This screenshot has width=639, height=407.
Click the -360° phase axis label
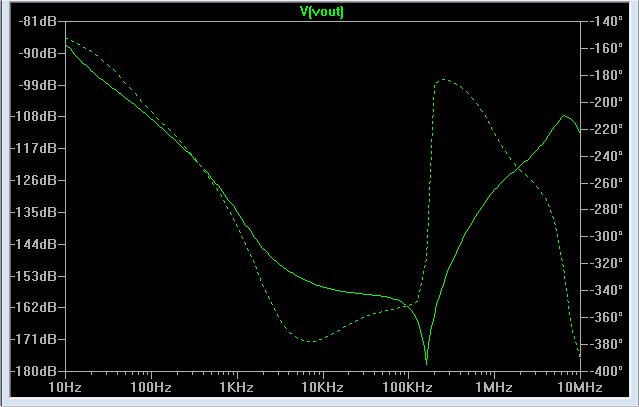606,317
